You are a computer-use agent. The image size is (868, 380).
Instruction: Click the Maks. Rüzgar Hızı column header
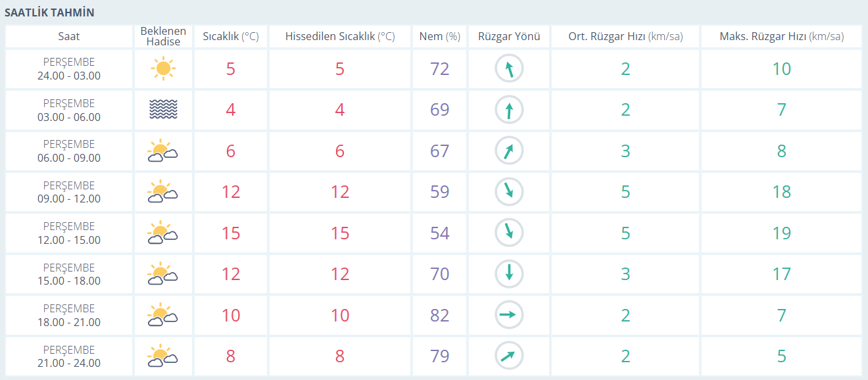tap(781, 36)
